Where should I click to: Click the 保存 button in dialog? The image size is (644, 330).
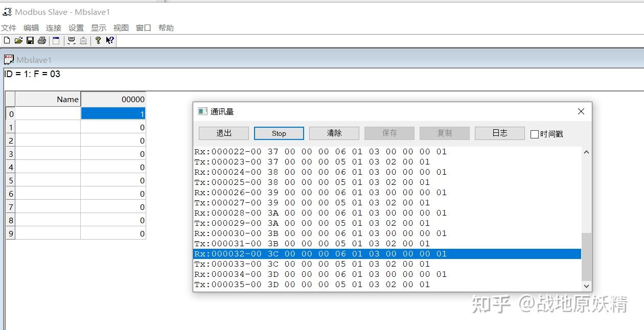[x=389, y=133]
